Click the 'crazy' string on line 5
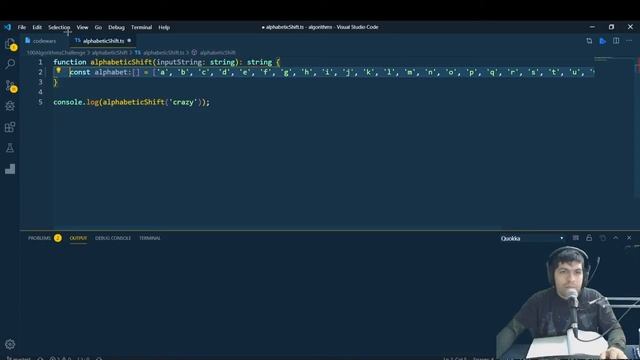Viewport: 640px width, 360px height. (x=183, y=102)
